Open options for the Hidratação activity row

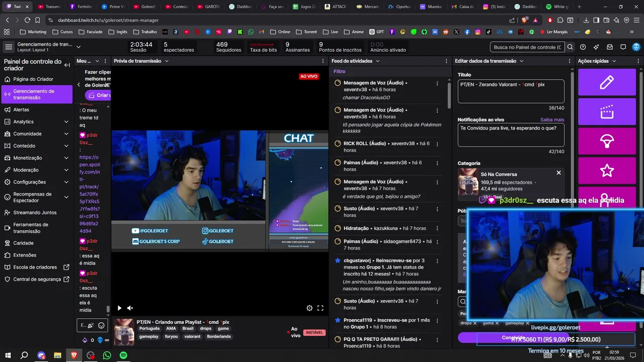tap(437, 228)
